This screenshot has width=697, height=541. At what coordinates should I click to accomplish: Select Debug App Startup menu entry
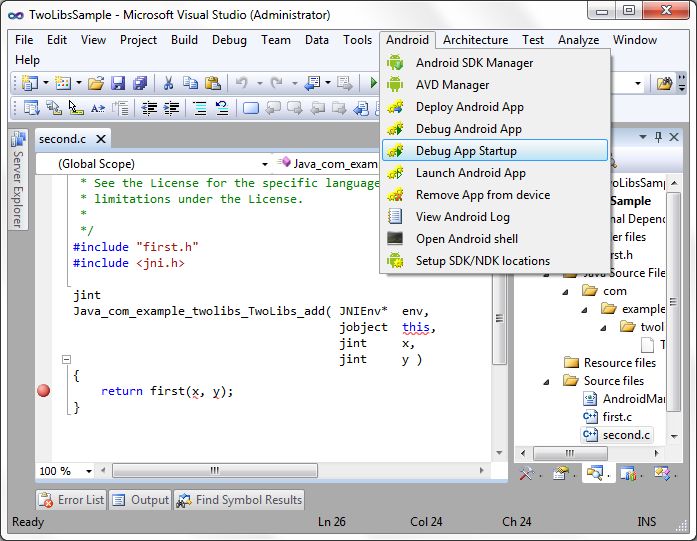tap(495, 151)
